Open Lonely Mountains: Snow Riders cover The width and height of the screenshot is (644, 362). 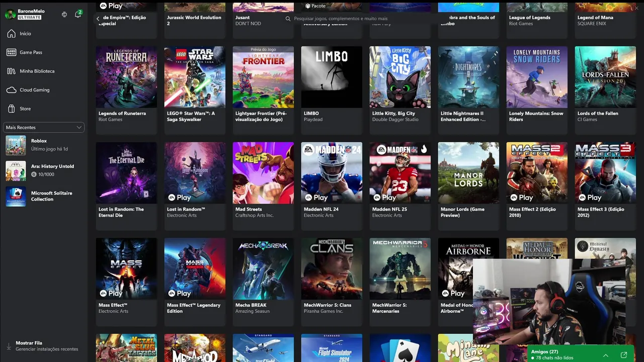click(x=537, y=77)
